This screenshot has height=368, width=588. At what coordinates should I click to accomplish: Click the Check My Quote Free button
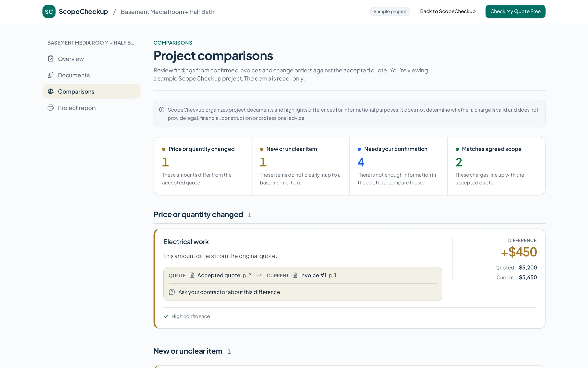pyautogui.click(x=515, y=11)
